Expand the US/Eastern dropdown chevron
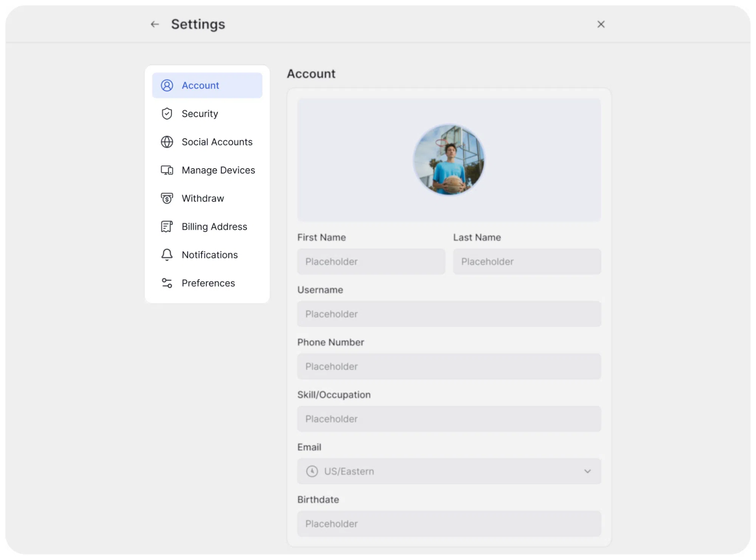 [x=587, y=471]
